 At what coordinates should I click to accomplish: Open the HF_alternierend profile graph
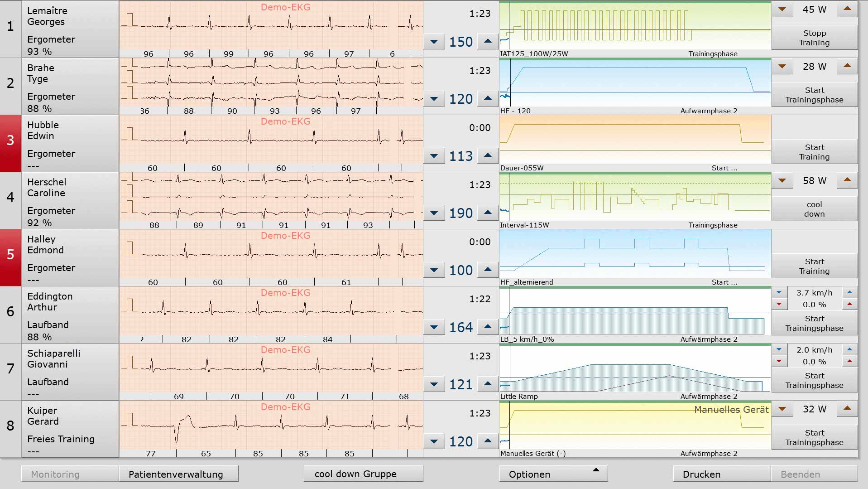point(635,254)
